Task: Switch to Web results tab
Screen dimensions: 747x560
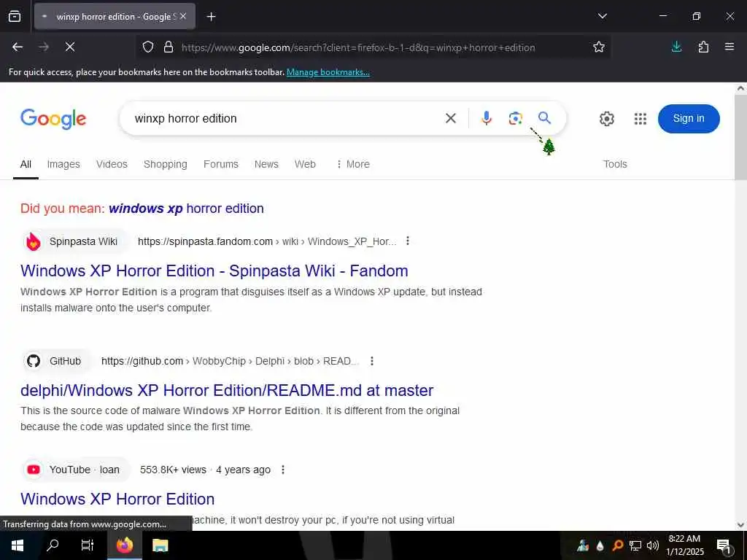Action: [x=305, y=164]
